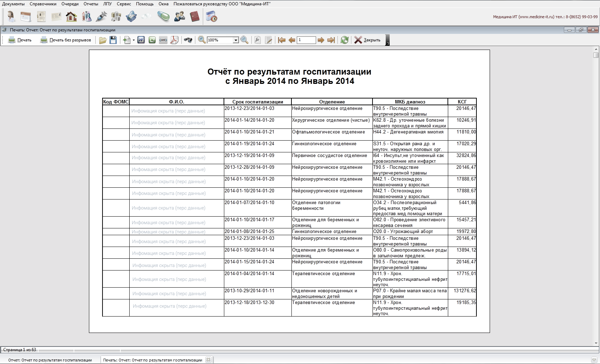Click Пожаловаться руководству ООО "Медицина-ИТ"
Screen dimensions: 600x364
tap(222, 4)
